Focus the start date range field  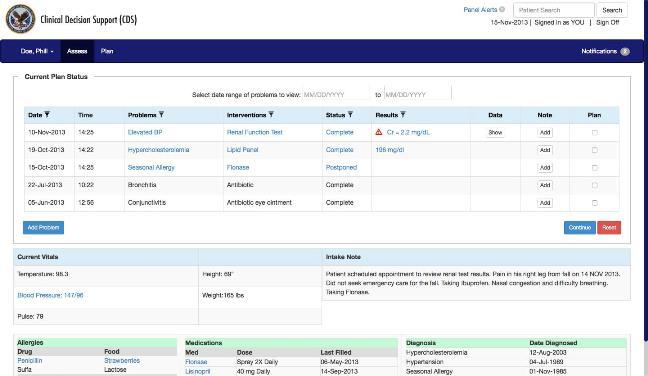(x=335, y=95)
